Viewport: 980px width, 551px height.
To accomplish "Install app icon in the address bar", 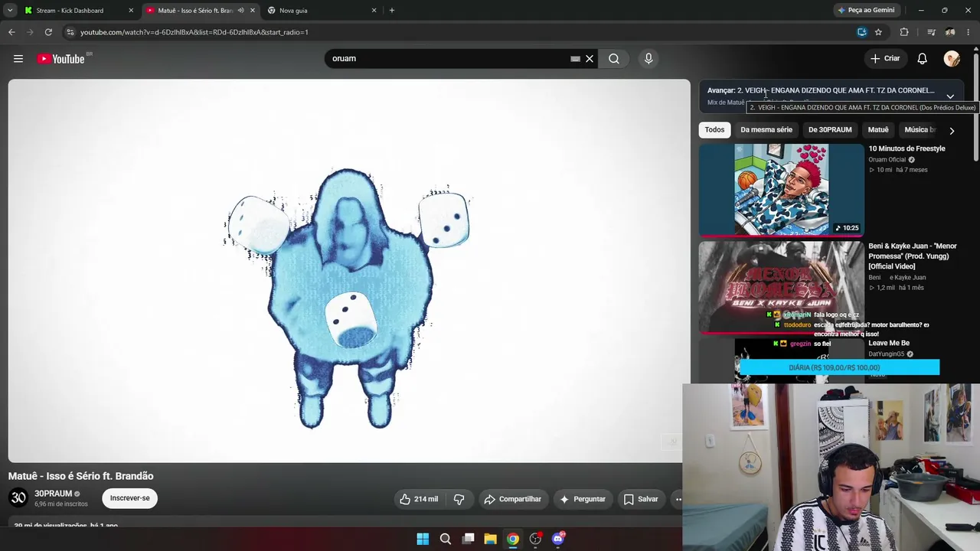I will pos(862,32).
